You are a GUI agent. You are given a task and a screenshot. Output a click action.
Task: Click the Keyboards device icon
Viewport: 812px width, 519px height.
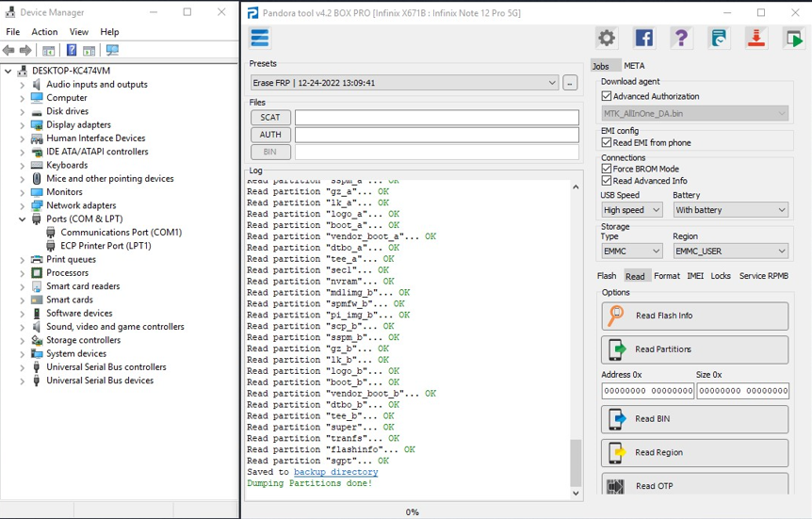click(x=36, y=165)
